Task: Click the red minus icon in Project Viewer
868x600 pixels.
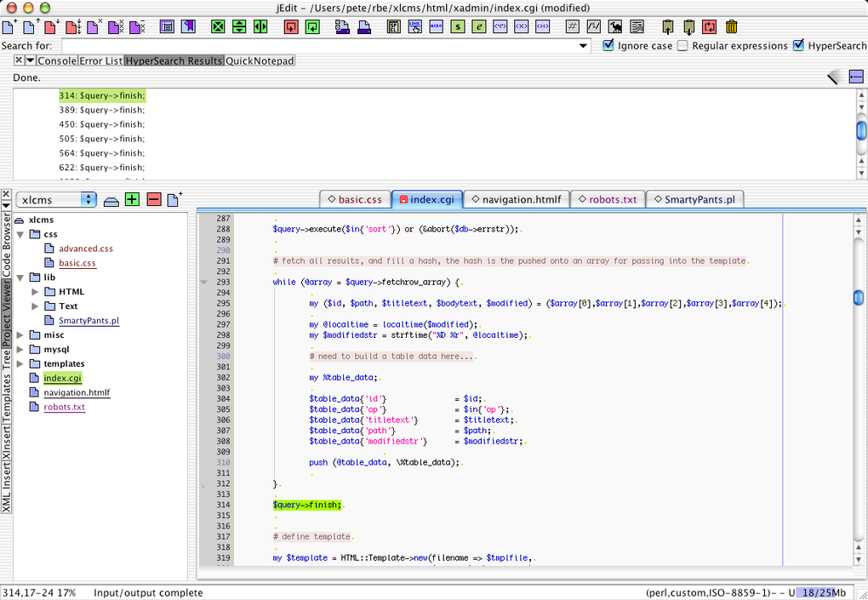Action: coord(154,200)
